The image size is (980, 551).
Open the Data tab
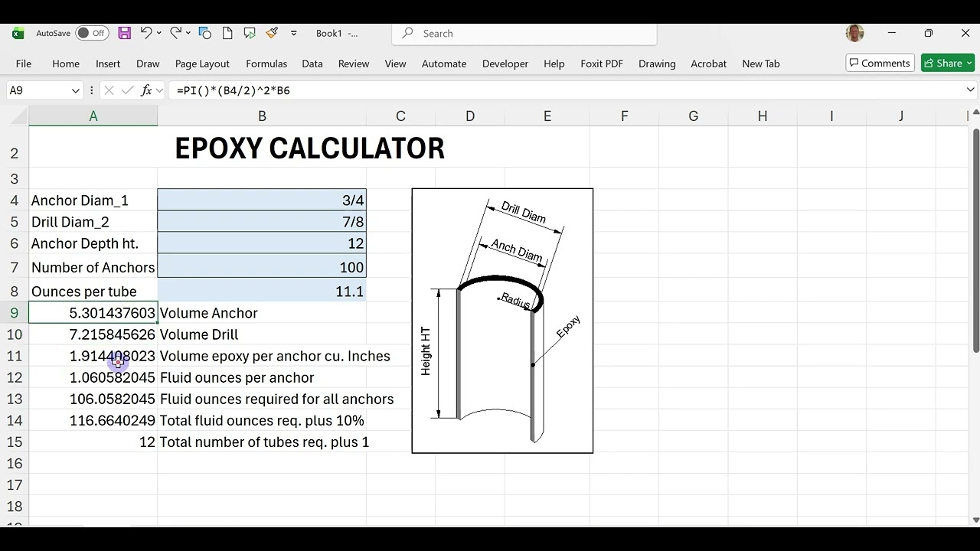312,64
